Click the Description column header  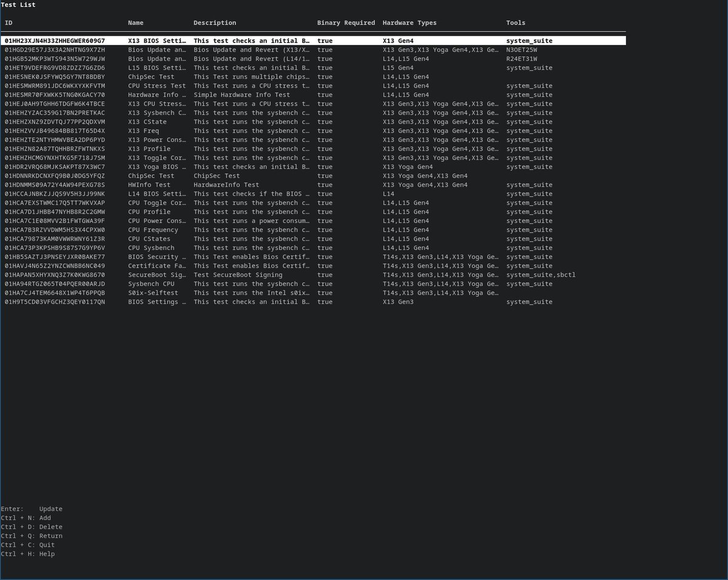tap(215, 23)
